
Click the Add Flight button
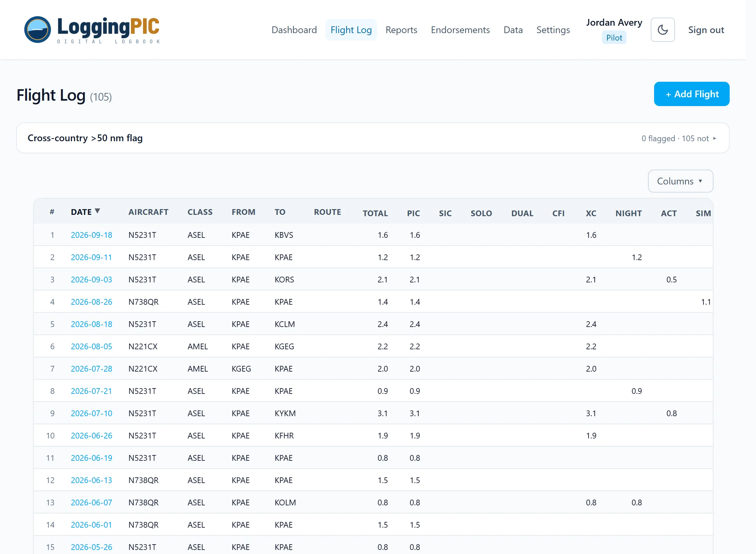pyautogui.click(x=692, y=94)
